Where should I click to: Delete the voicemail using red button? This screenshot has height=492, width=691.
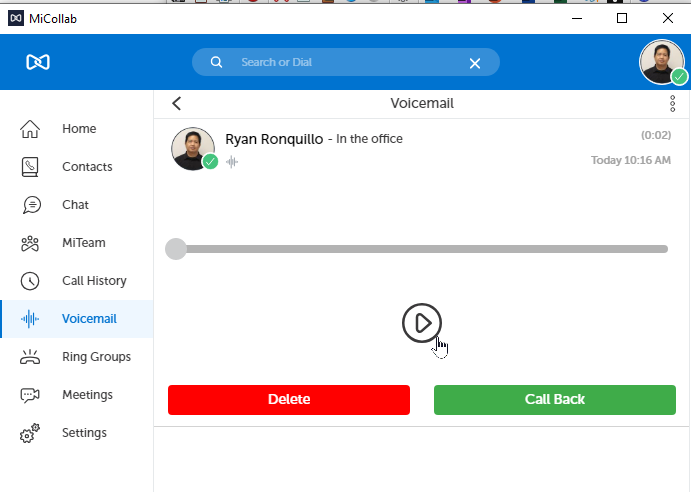tap(289, 399)
